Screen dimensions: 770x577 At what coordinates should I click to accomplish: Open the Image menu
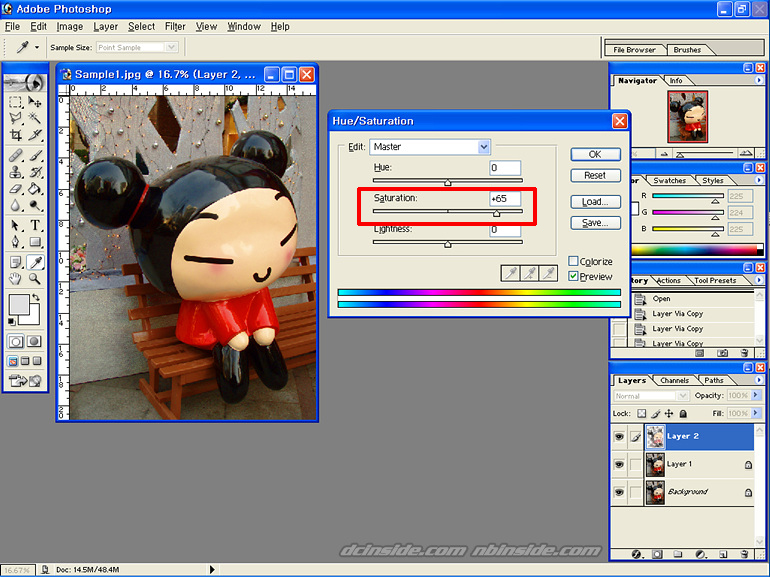70,27
